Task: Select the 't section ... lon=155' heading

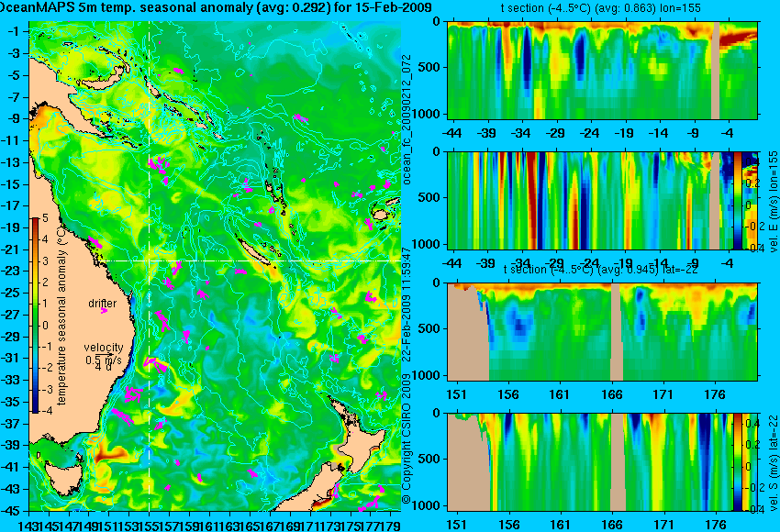Action: point(601,8)
